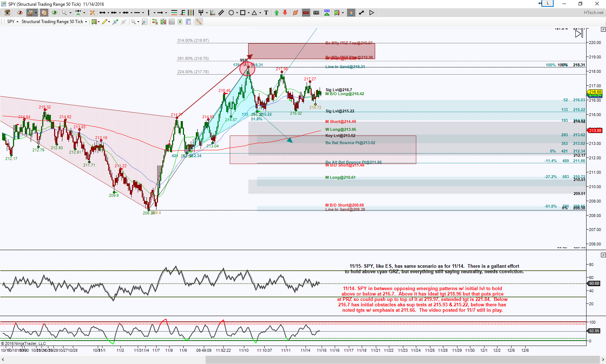The width and height of the screenshot is (606, 364).
Task: Toggle the green eye visibility icon
Action: (54, 13)
